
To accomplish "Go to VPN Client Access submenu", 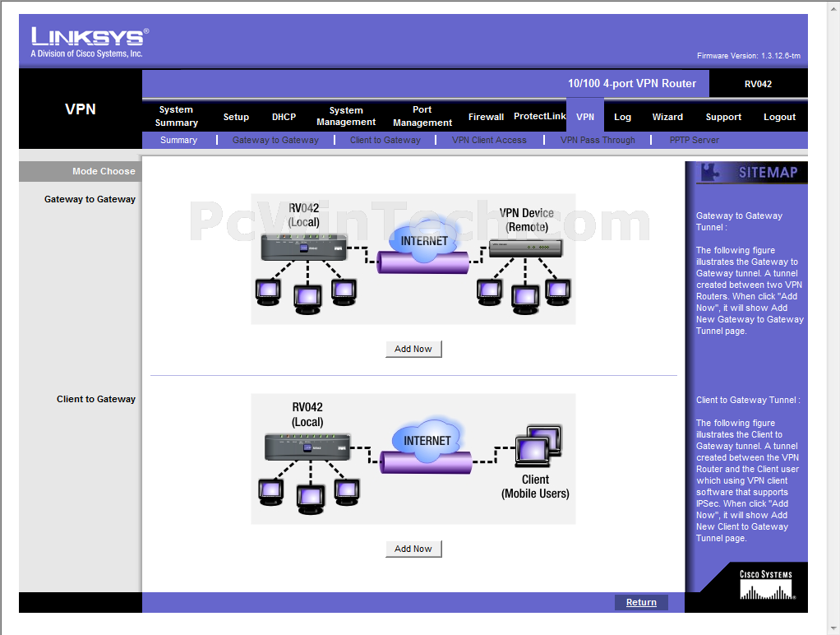I will coord(489,140).
